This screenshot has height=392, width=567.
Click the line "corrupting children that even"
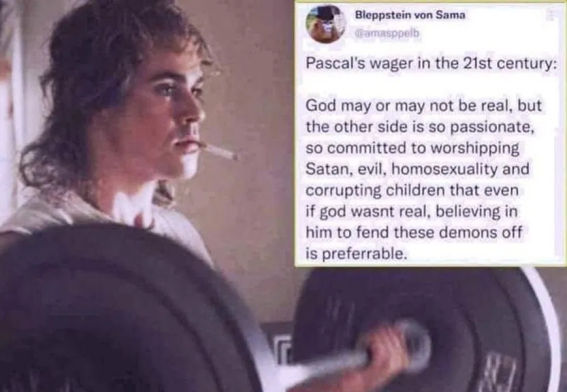click(412, 190)
